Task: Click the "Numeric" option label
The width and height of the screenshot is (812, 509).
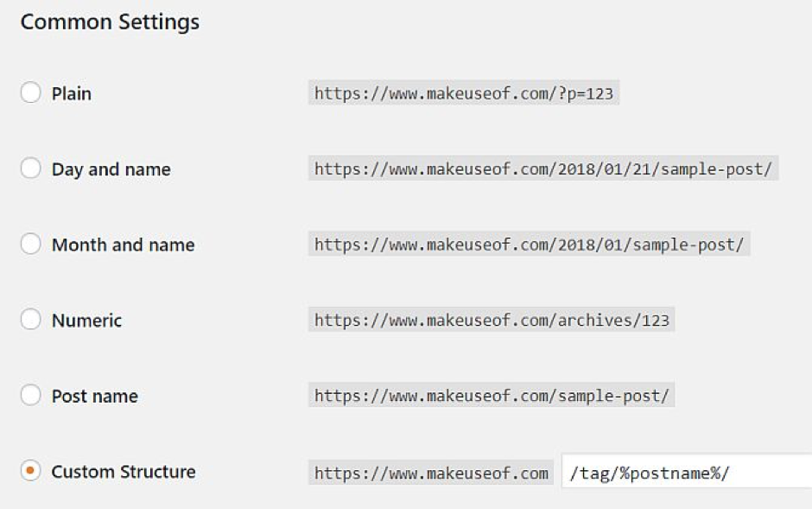Action: tap(86, 321)
